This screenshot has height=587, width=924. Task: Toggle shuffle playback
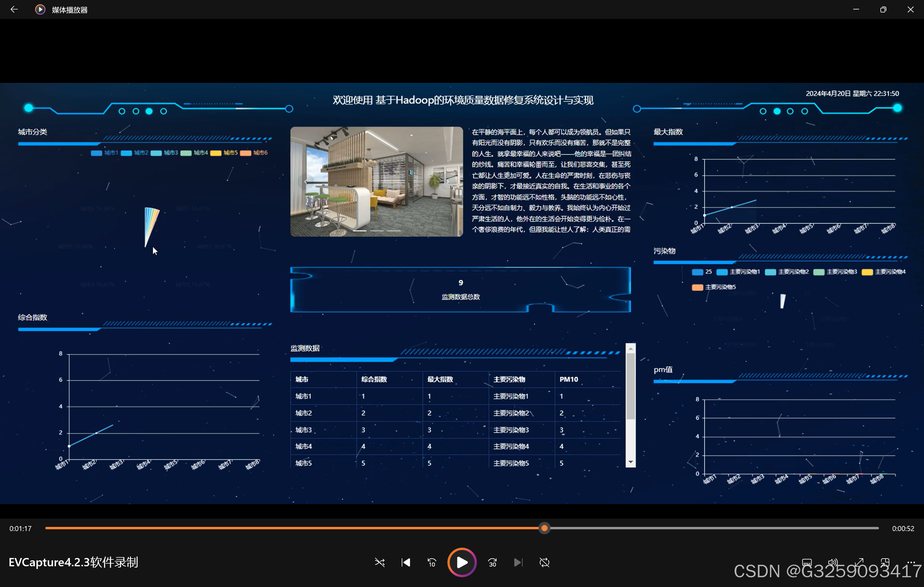coord(379,562)
